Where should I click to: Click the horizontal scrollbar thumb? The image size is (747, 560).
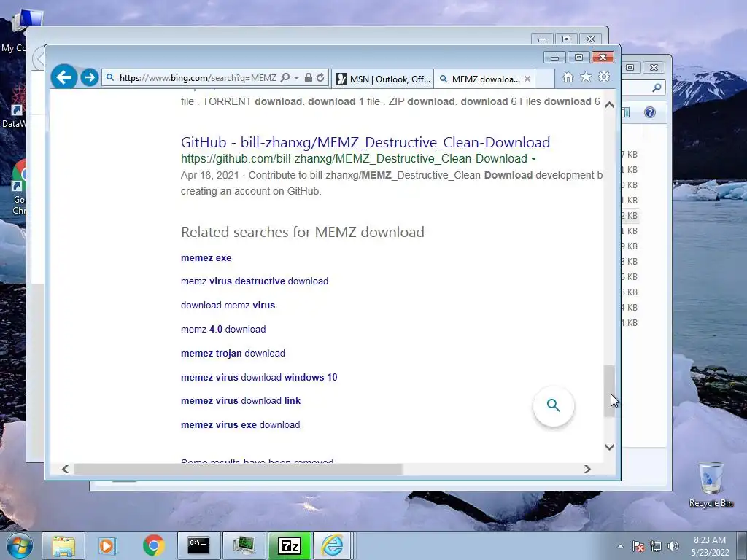[239, 469]
